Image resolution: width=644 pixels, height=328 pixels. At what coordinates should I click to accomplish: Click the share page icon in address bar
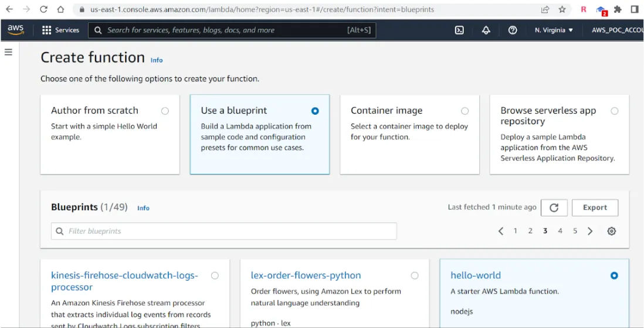[545, 9]
